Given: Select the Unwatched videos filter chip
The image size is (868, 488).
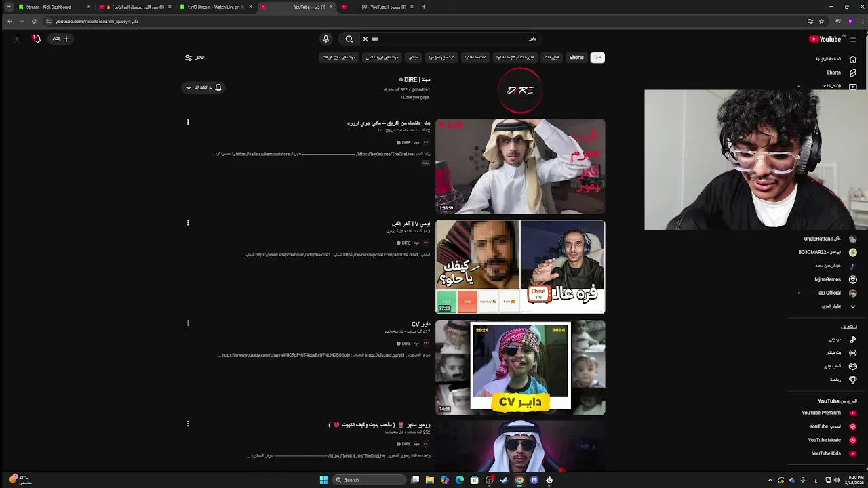Looking at the screenshot, I should point(515,58).
